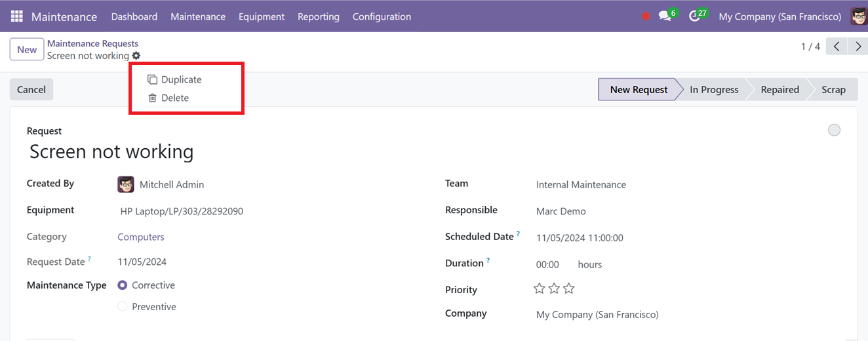Screen dimensions: 868x341
Task: Open the gear actions icon beside record title
Action: coord(136,56)
